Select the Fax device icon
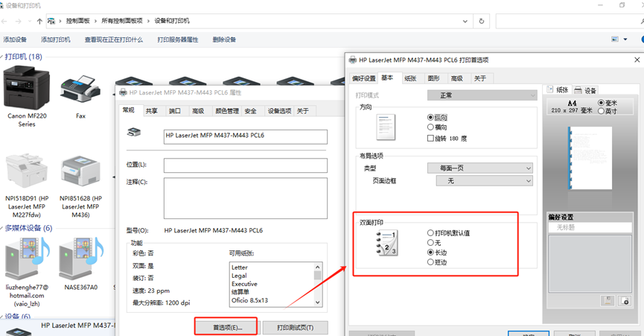644x336 pixels. (x=80, y=89)
